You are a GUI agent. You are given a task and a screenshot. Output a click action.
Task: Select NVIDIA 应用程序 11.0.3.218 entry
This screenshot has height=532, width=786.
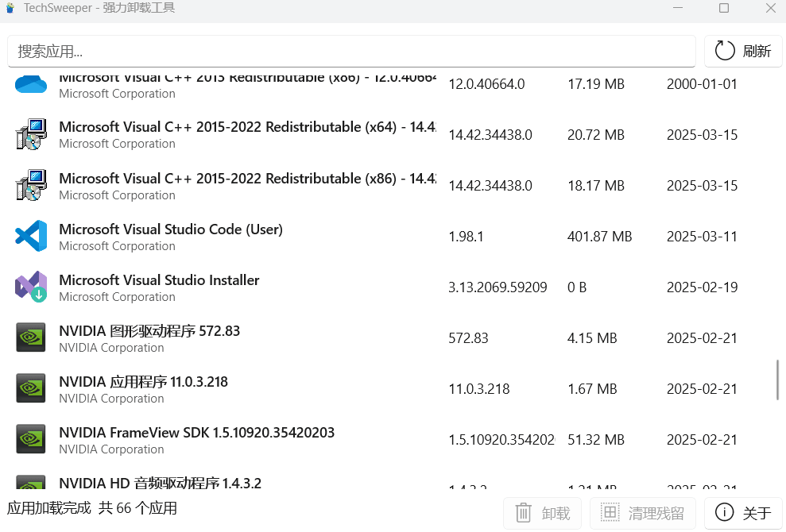[143, 382]
